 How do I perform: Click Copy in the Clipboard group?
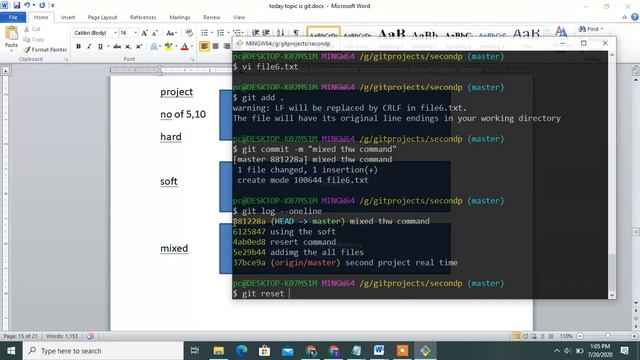[x=33, y=39]
